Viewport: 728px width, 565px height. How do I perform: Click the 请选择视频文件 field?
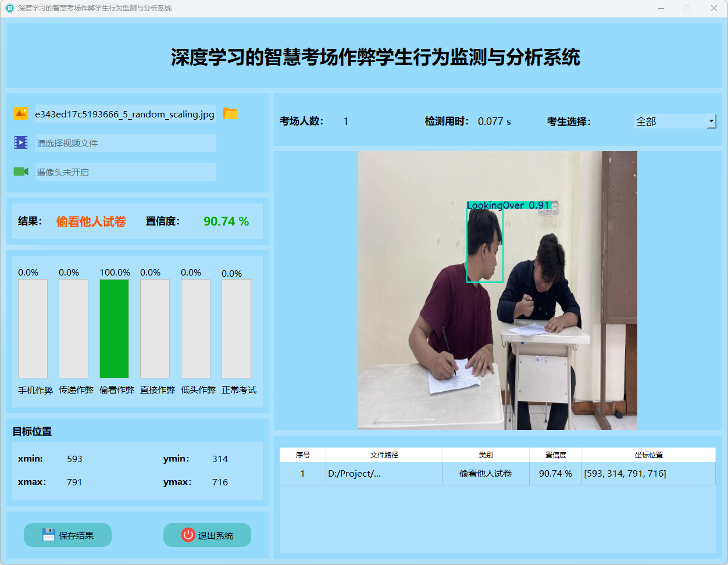tap(126, 143)
